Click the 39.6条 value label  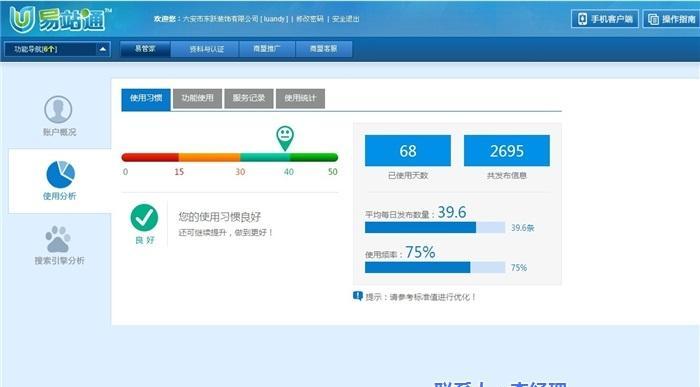(523, 228)
